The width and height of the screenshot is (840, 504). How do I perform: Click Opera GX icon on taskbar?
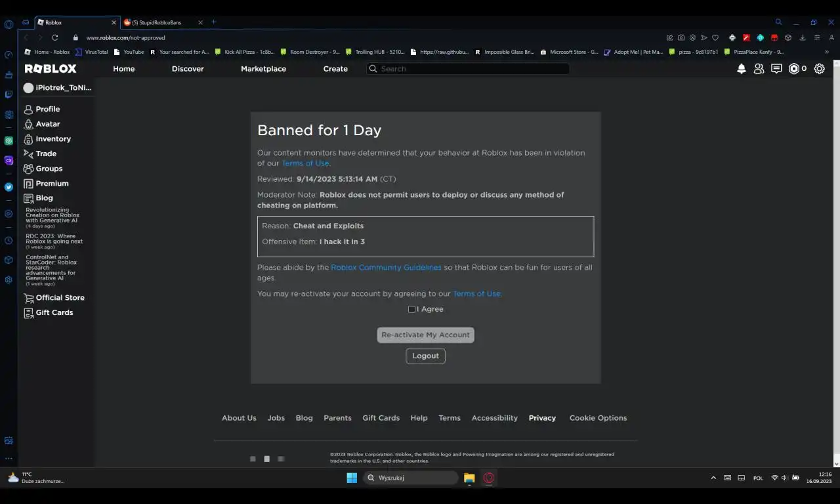pyautogui.click(x=488, y=478)
